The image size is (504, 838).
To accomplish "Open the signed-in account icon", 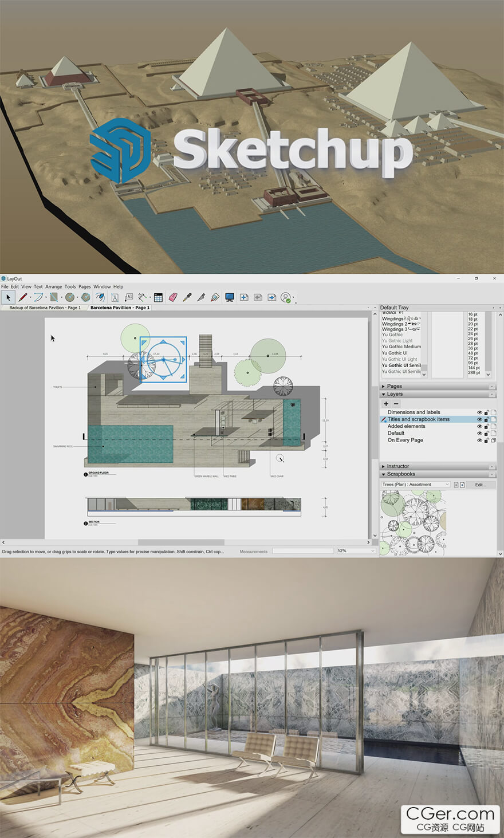I will point(286,297).
